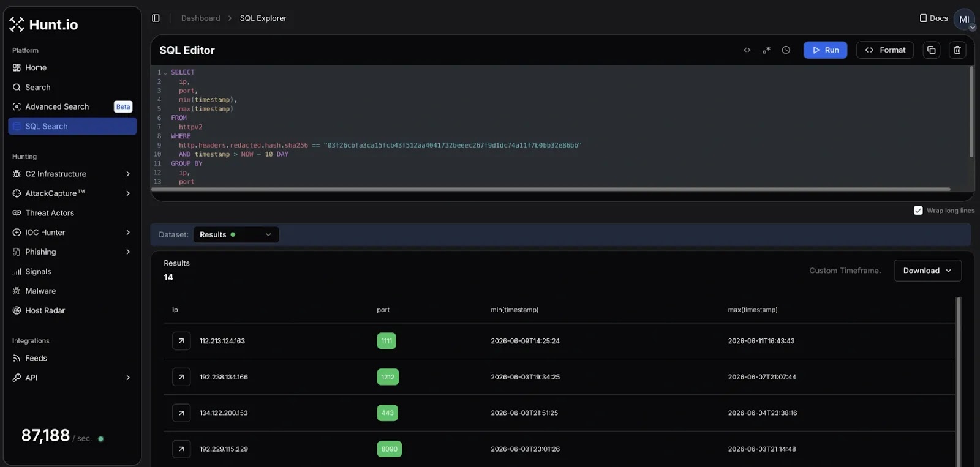Screen dimensions: 980x467
Task: Click the port 8090 badge
Action: coord(389,449)
